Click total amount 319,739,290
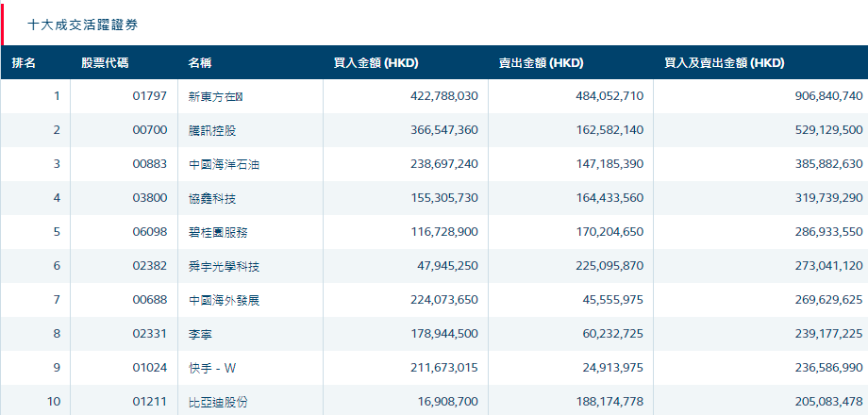 coord(828,197)
